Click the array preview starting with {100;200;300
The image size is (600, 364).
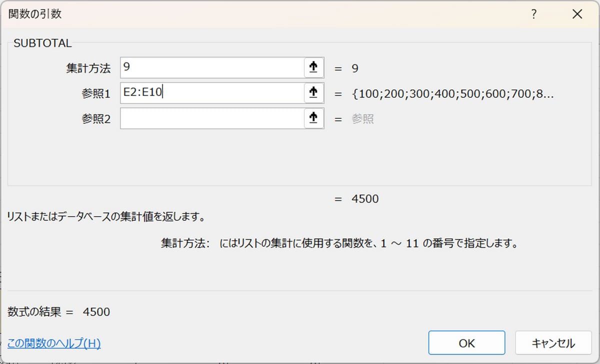click(x=453, y=93)
